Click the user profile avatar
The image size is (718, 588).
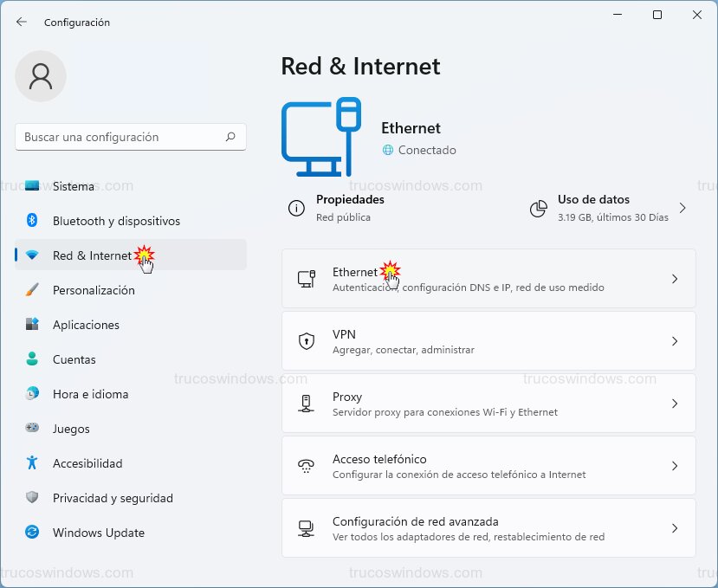40,76
